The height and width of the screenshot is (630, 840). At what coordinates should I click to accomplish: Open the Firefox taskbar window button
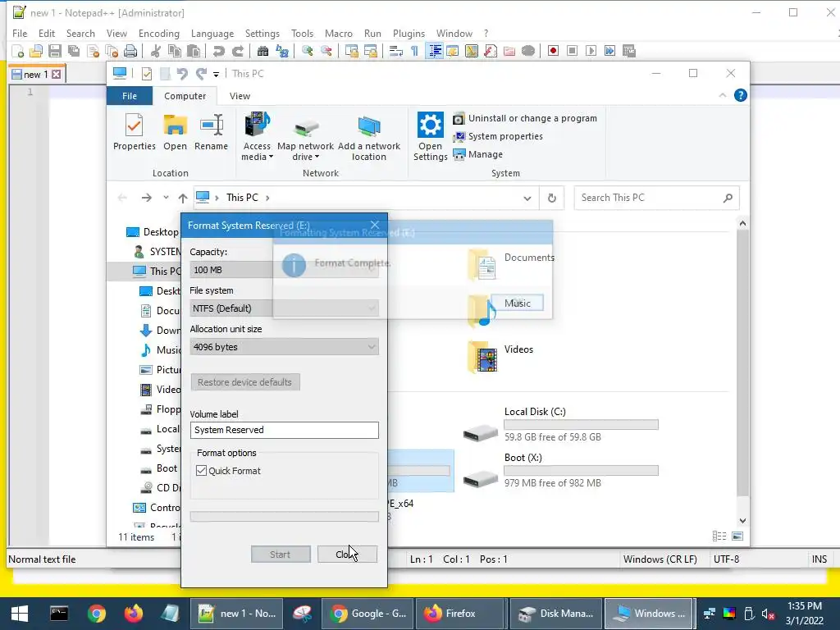pos(460,614)
